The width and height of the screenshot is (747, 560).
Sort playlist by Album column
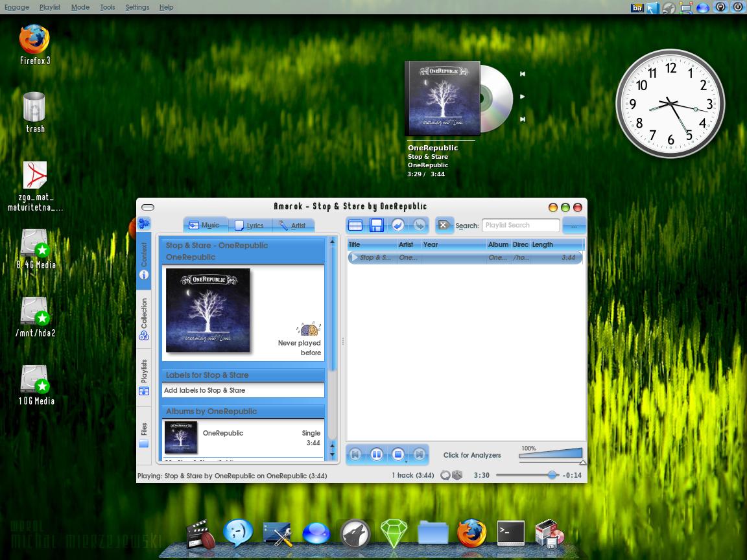point(498,244)
